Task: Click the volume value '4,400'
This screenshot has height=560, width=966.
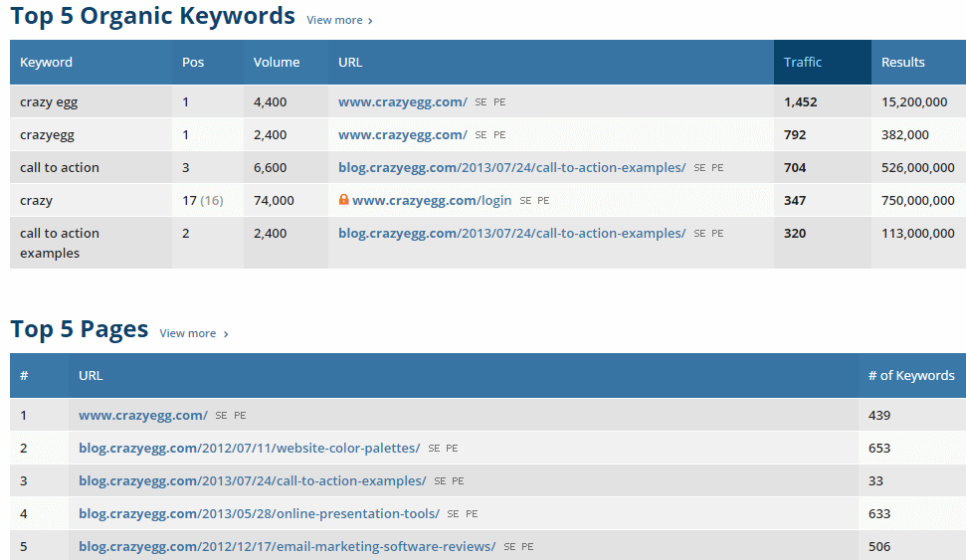Action: pos(270,102)
